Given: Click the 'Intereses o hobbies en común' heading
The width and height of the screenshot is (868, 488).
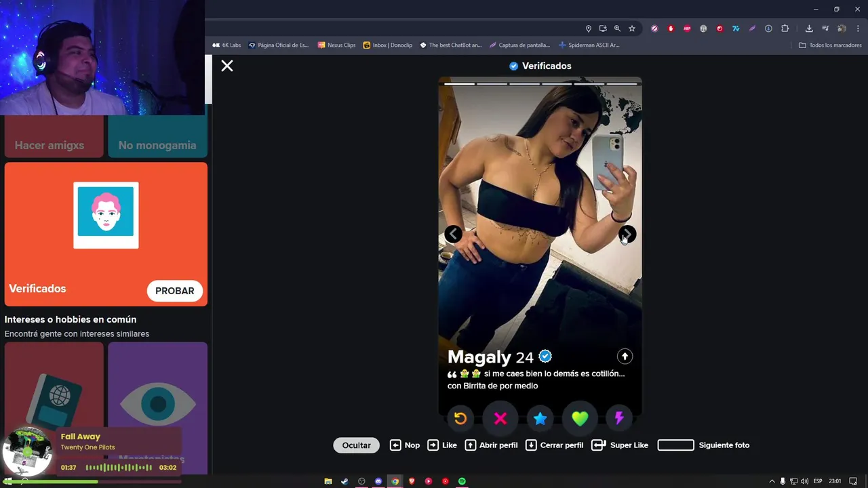Looking at the screenshot, I should click(71, 319).
